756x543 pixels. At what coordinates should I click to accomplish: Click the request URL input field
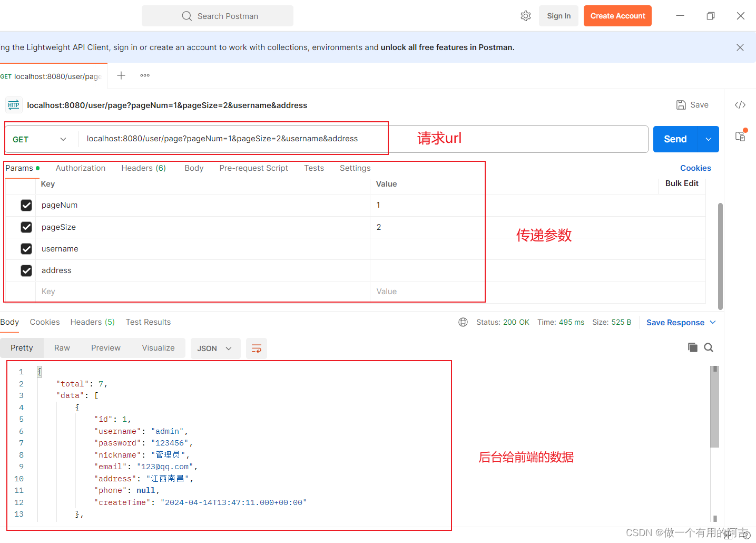pyautogui.click(x=363, y=139)
